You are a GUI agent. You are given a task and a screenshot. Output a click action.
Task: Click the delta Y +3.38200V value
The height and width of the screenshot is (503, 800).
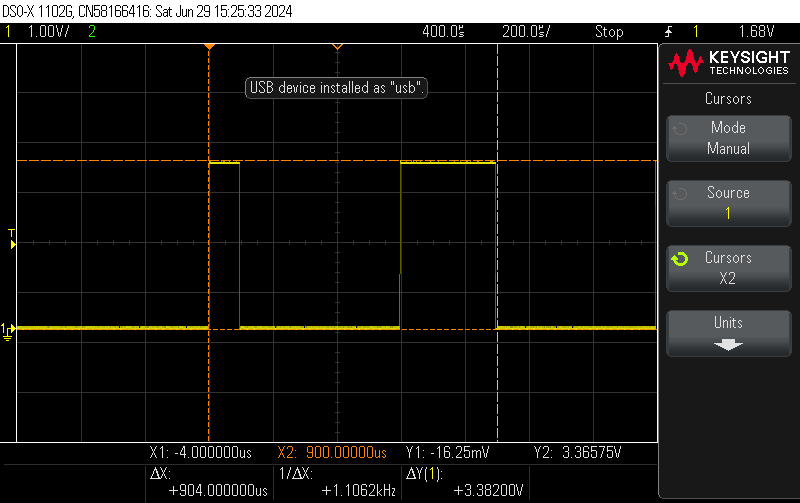click(x=488, y=491)
